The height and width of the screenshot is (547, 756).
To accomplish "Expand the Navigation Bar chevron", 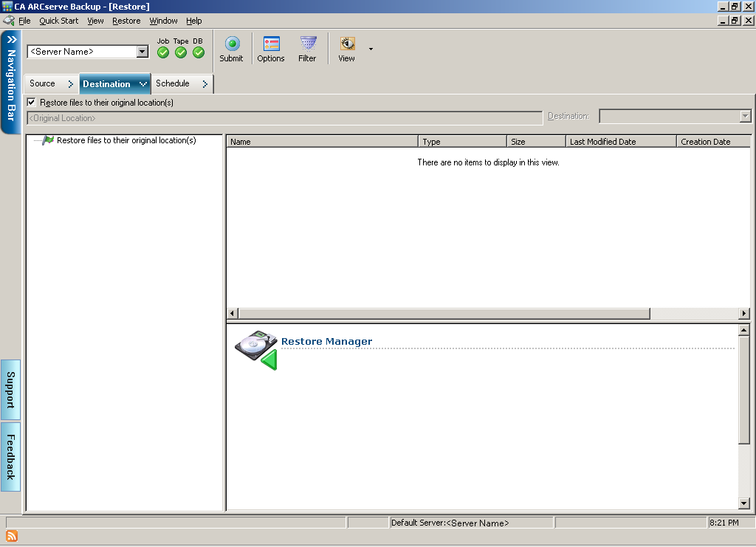I will click(11, 39).
